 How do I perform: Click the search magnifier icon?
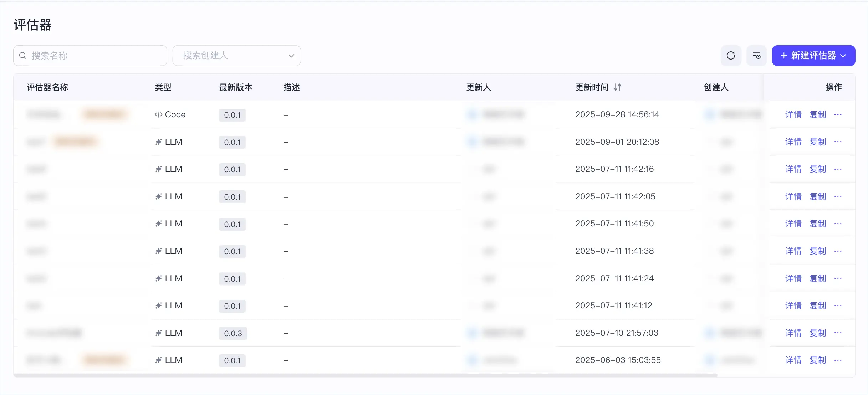tap(22, 56)
